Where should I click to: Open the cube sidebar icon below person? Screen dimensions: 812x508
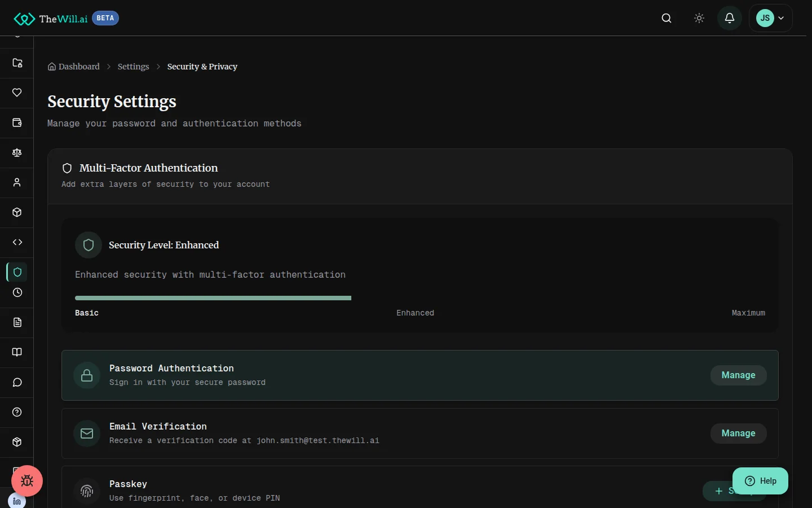click(x=17, y=212)
